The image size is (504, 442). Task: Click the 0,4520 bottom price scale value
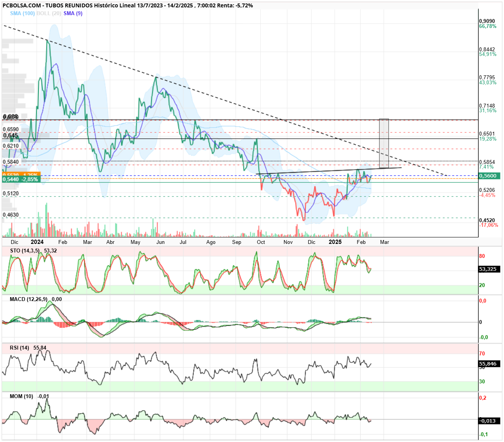[x=487, y=220]
